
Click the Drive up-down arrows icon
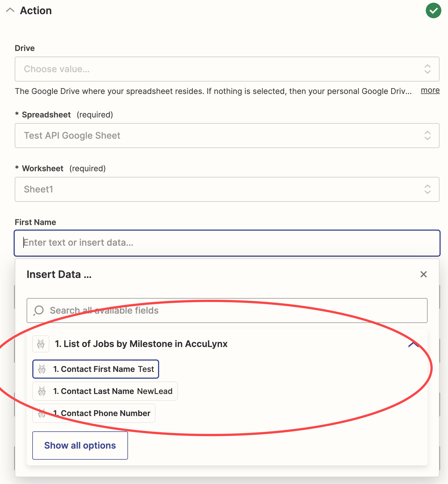point(427,69)
